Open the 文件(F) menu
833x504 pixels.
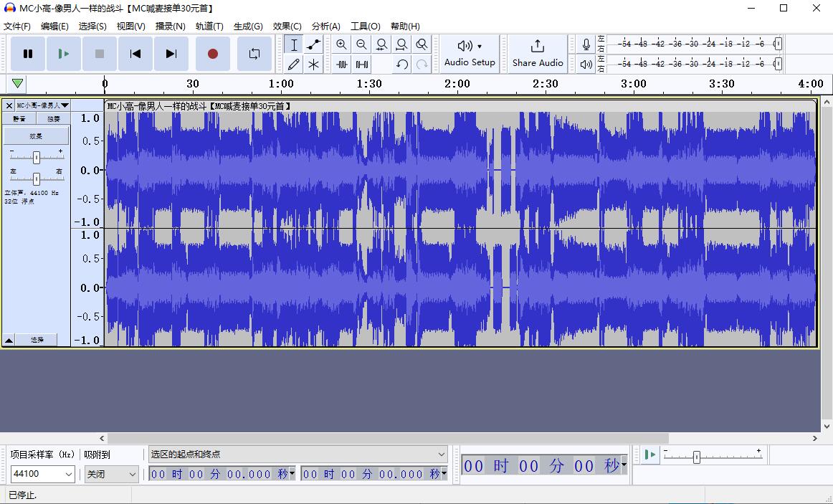[x=17, y=26]
